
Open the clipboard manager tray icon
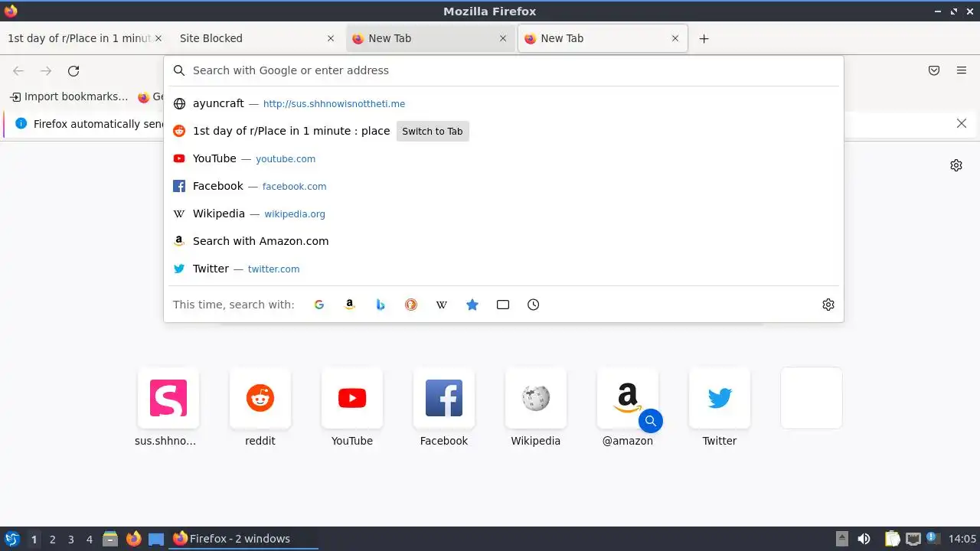click(893, 539)
